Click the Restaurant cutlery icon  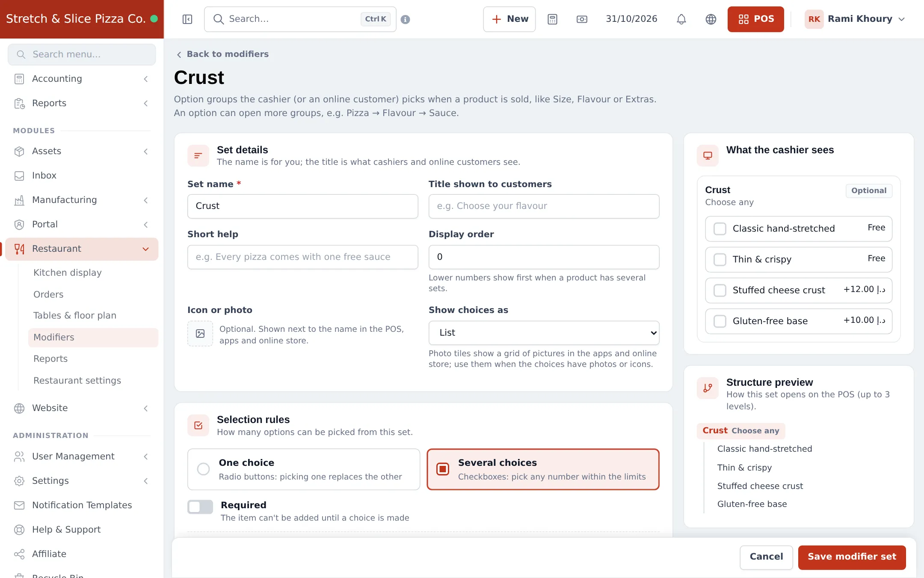click(19, 249)
